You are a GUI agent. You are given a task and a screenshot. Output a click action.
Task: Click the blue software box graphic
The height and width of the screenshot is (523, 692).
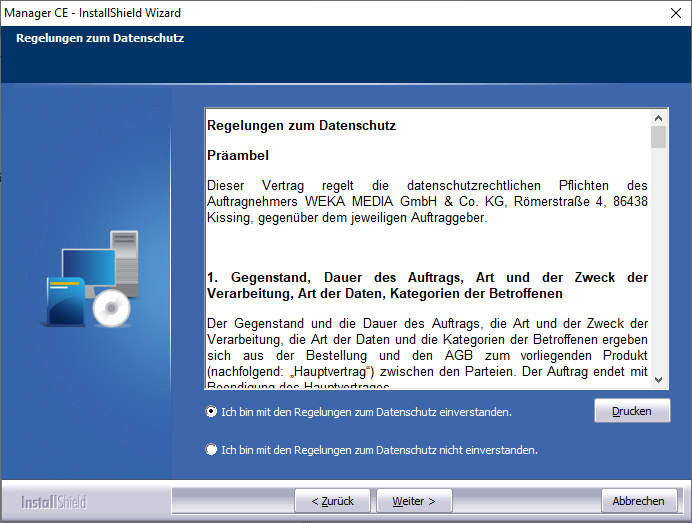point(68,300)
